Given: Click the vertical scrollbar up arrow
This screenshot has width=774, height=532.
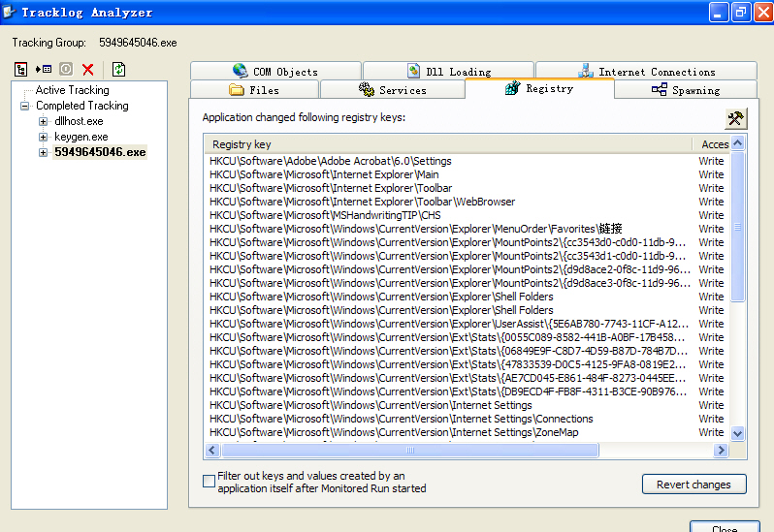Looking at the screenshot, I should 737,143.
